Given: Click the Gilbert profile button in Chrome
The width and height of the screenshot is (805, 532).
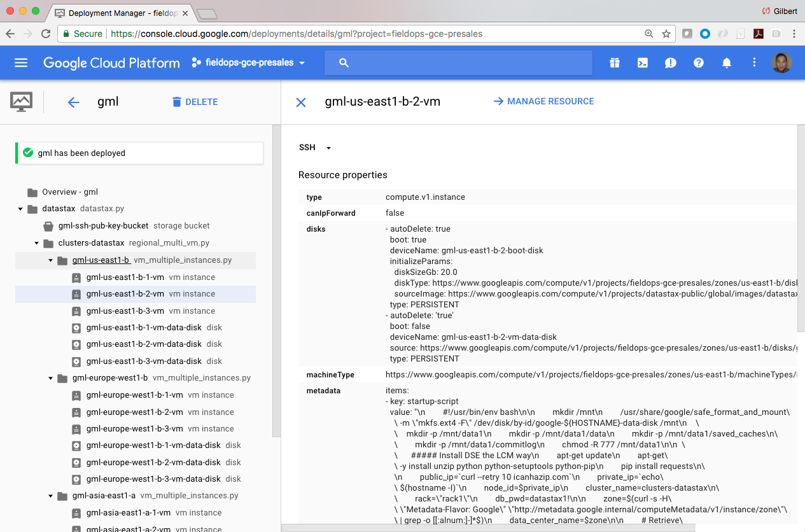Looking at the screenshot, I should (780, 11).
